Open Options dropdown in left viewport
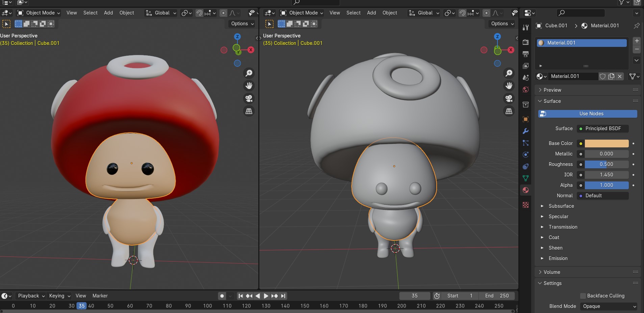 (242, 24)
